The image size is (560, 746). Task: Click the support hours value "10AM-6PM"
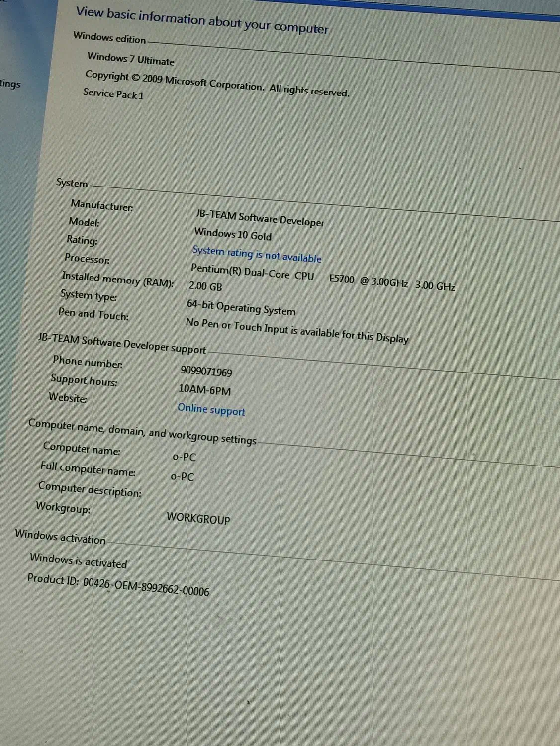(204, 390)
